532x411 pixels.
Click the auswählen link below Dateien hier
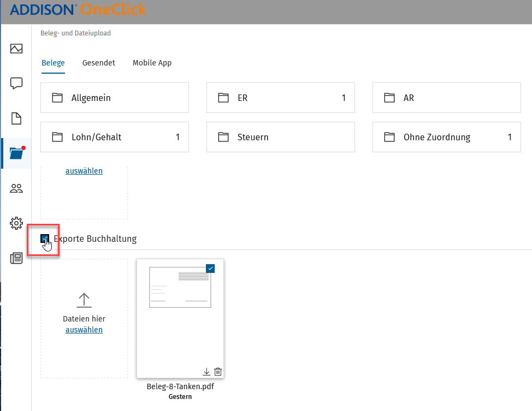(84, 330)
